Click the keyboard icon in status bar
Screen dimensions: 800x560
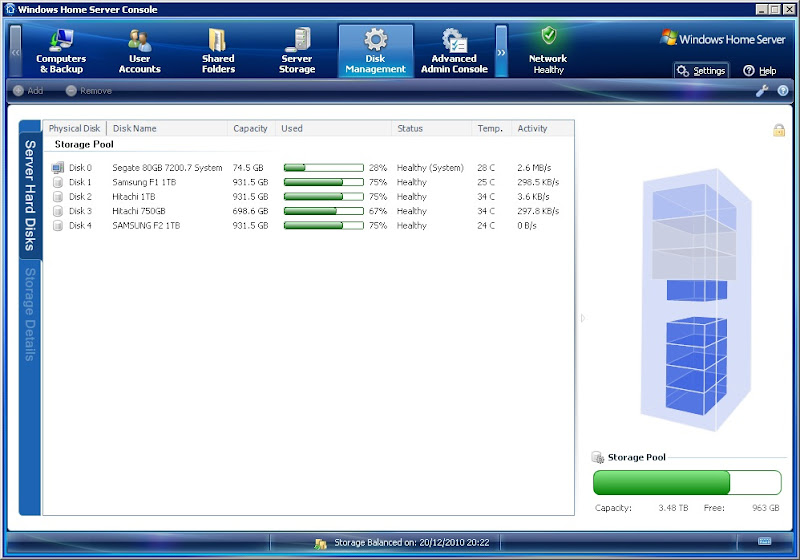(x=764, y=541)
